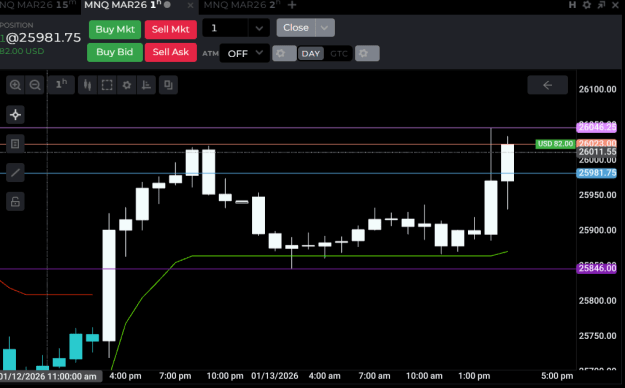Click the Buy Mkt button
Viewport: 625px width, 388px height.
115,29
